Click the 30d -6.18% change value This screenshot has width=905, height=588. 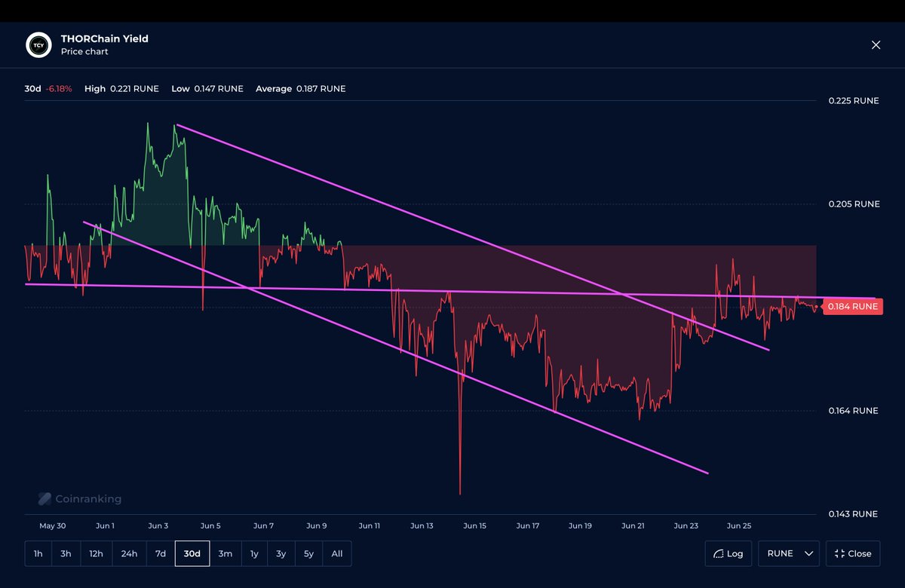pyautogui.click(x=48, y=89)
